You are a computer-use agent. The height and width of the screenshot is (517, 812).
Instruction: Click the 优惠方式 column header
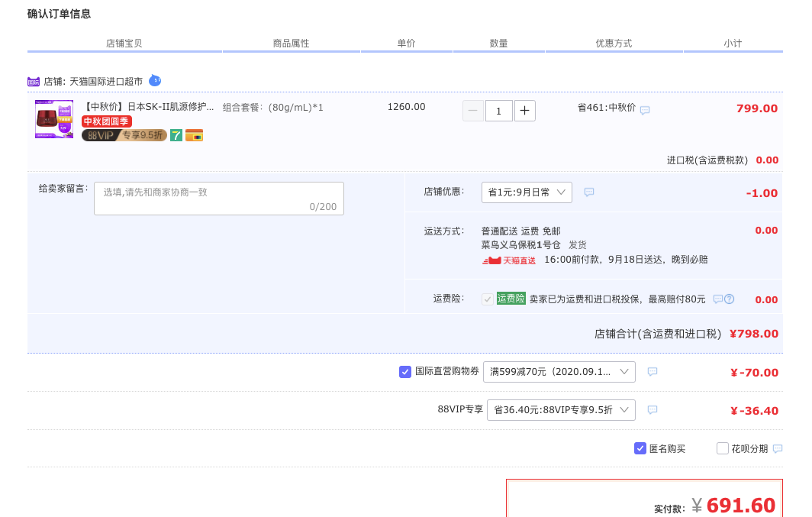(x=614, y=43)
